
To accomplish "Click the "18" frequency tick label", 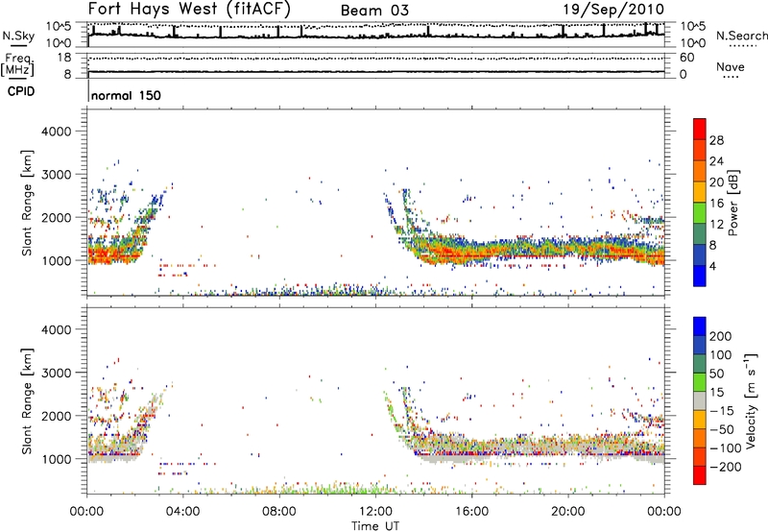I will 64,58.
